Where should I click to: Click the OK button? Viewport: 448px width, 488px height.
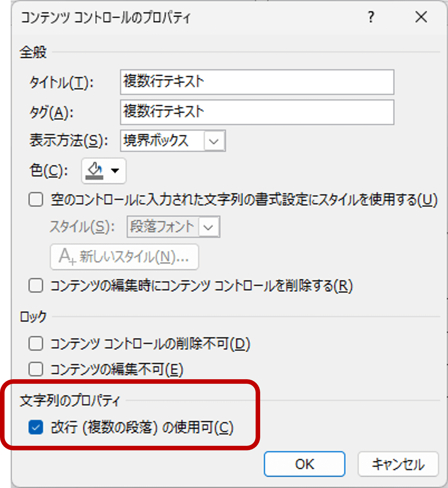coord(304,464)
